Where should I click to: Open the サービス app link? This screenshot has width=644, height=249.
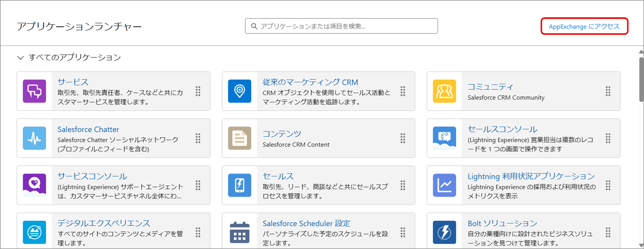click(x=73, y=82)
